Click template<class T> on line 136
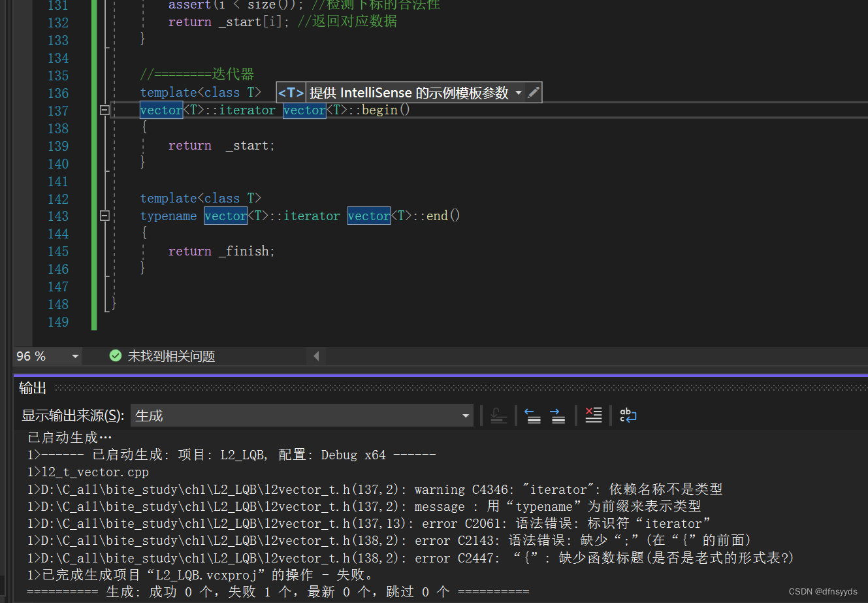This screenshot has height=603, width=868. 201,93
